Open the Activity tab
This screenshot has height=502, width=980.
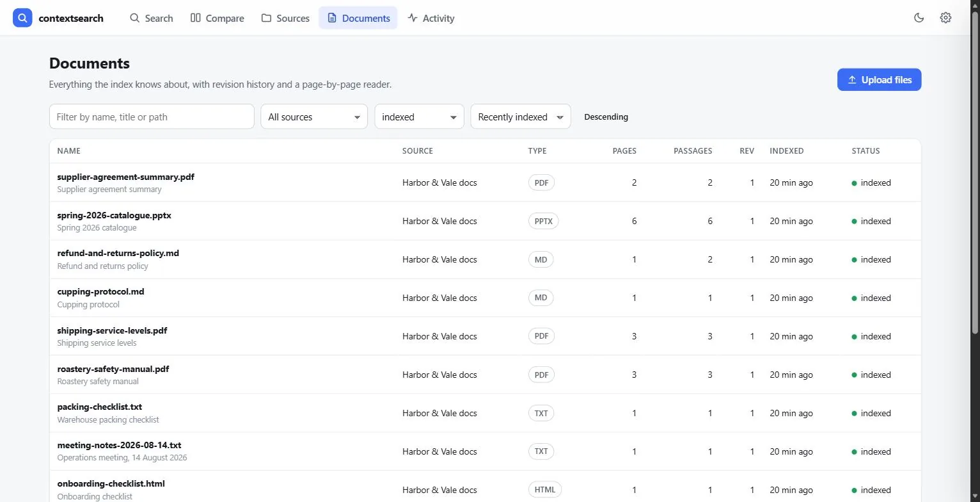pyautogui.click(x=431, y=18)
